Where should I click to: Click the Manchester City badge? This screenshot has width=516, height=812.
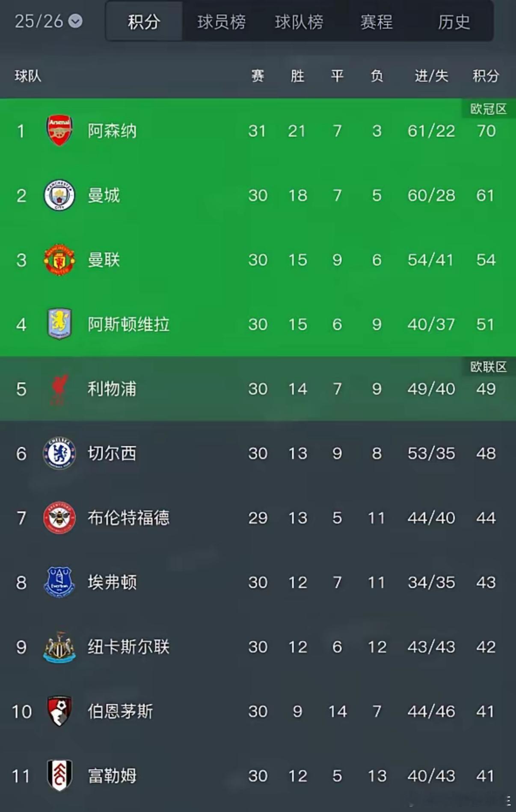[x=60, y=196]
